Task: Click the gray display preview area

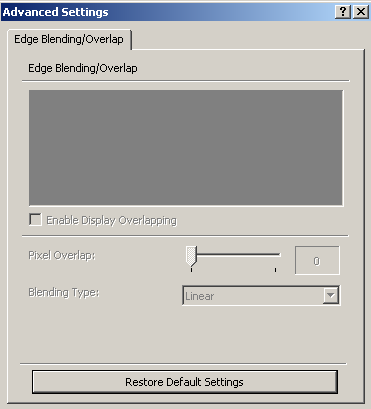Action: [186, 148]
